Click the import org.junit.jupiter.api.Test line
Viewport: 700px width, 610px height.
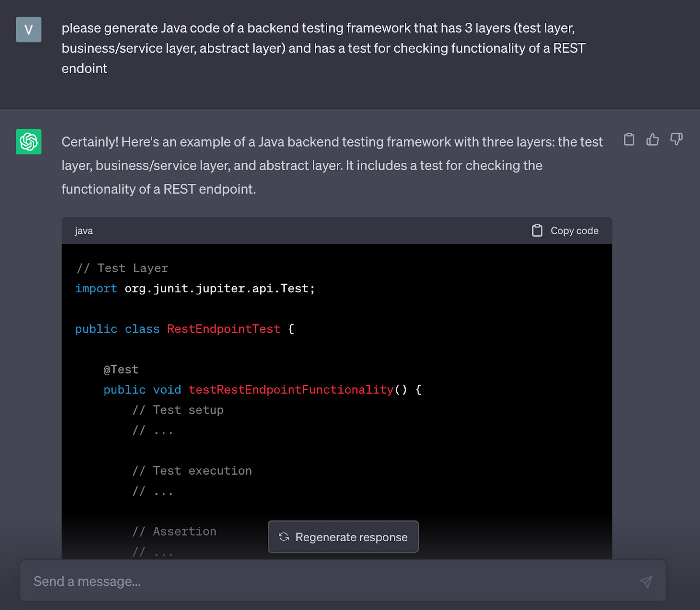click(195, 288)
